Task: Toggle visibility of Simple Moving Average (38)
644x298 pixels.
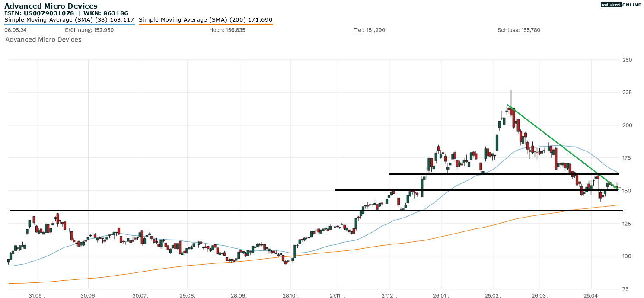Action: [x=69, y=19]
